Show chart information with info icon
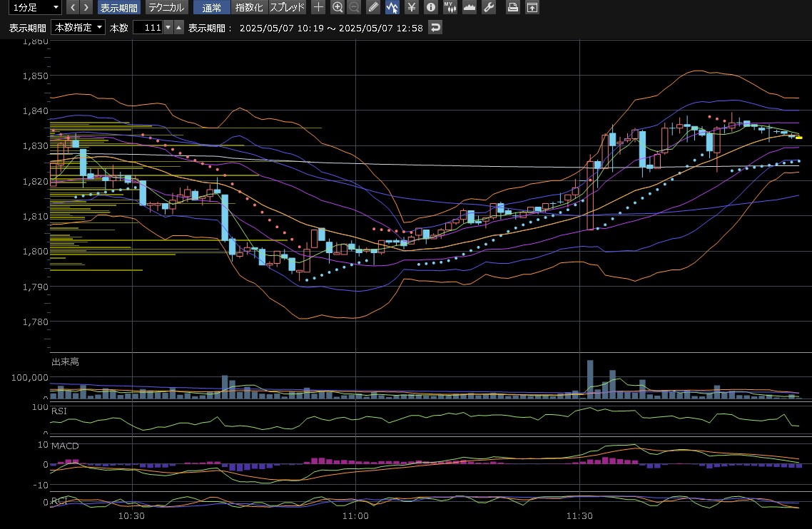Screen dimensions: 812x529 (x=431, y=7)
